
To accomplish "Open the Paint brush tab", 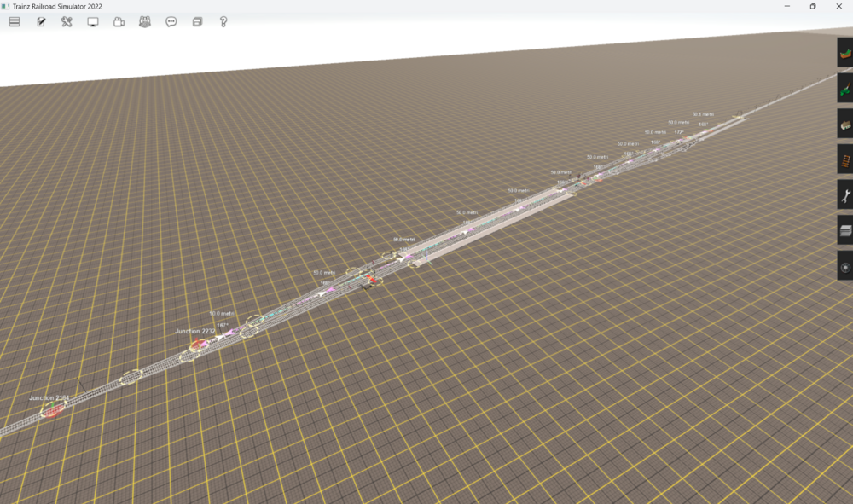I will pyautogui.click(x=845, y=88).
